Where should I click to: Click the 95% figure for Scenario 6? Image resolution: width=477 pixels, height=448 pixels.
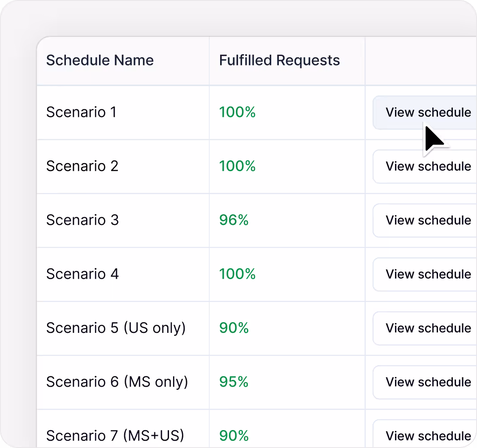click(x=233, y=382)
